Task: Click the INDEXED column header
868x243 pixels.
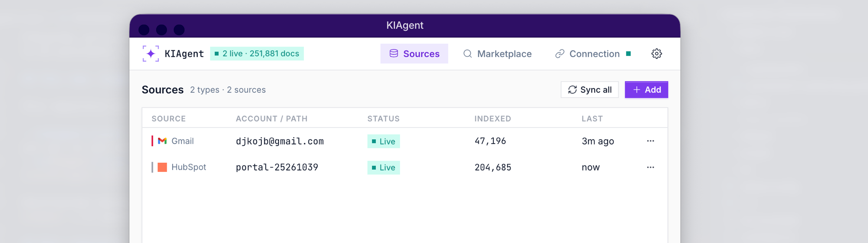Action: click(x=493, y=118)
